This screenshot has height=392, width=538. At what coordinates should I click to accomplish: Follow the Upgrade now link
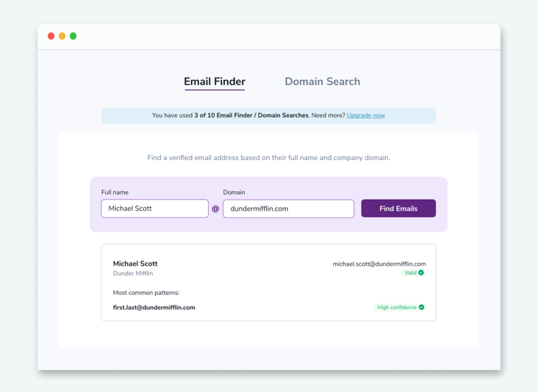pyautogui.click(x=365, y=115)
